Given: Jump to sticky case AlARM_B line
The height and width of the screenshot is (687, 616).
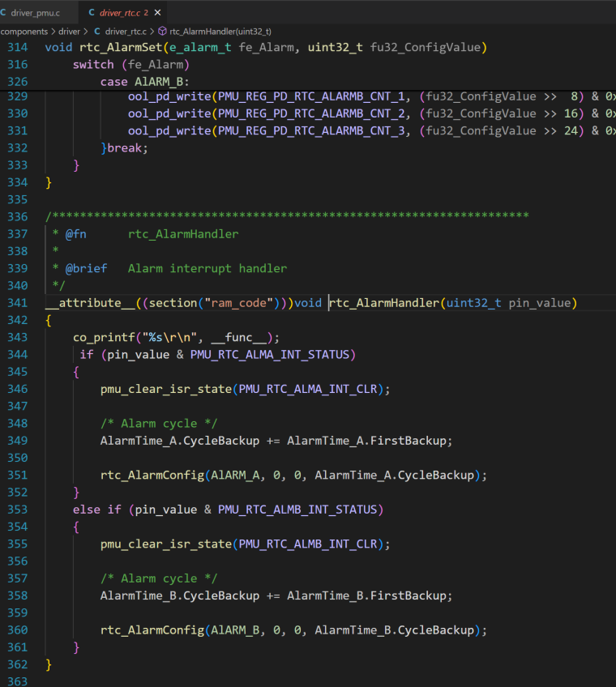Looking at the screenshot, I should (144, 82).
